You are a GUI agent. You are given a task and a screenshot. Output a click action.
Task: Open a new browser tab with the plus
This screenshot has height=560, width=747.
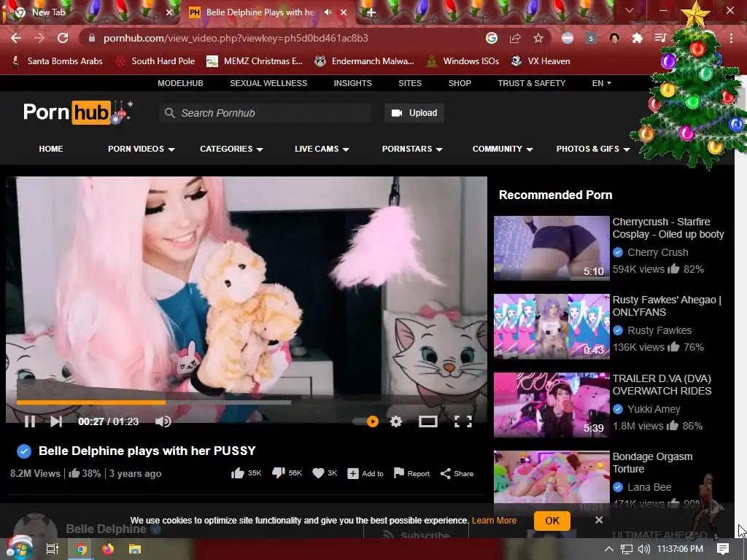click(371, 13)
